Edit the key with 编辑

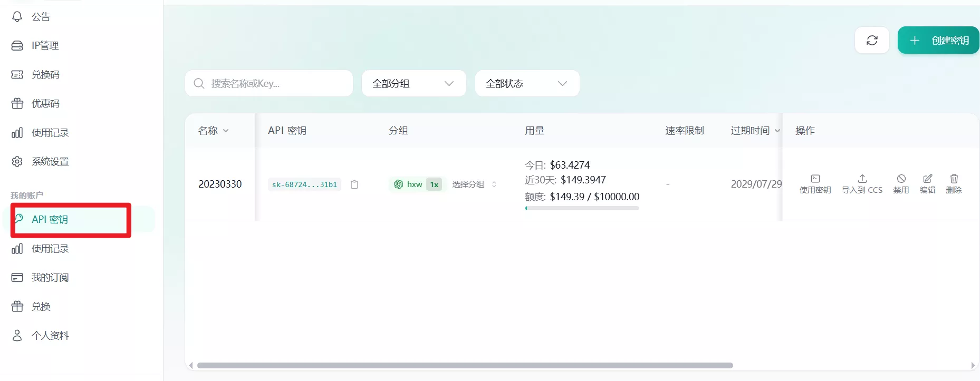[927, 184]
